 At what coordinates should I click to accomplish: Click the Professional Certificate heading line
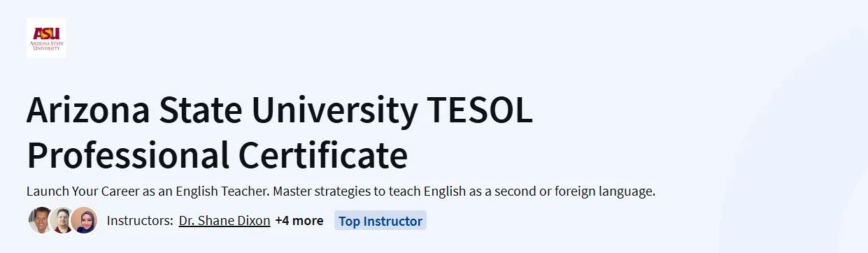[x=217, y=154]
